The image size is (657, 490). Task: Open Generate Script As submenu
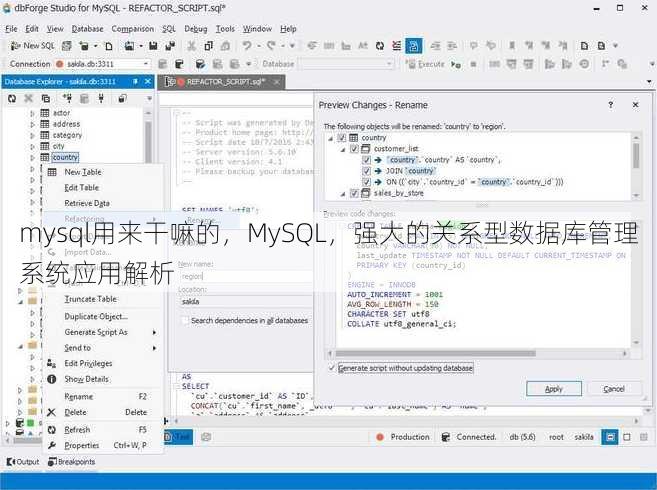pos(103,332)
